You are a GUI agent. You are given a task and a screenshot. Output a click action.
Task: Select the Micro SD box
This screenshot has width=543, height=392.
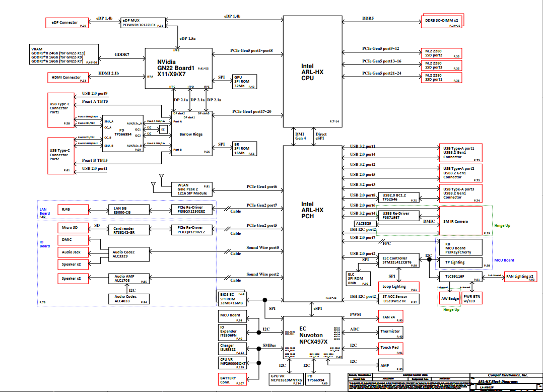73,228
